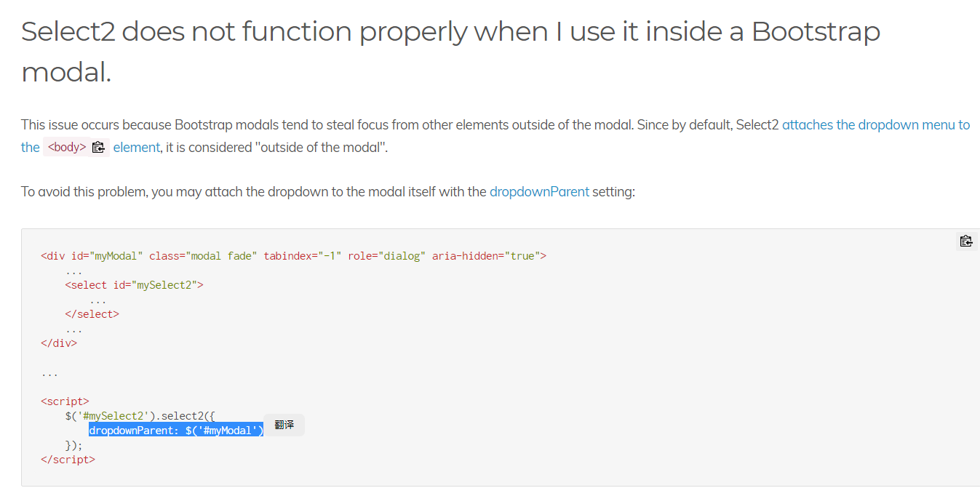Viewport: 980px width, 488px height.
Task: Click the 翻译 translate popup button
Action: click(284, 425)
